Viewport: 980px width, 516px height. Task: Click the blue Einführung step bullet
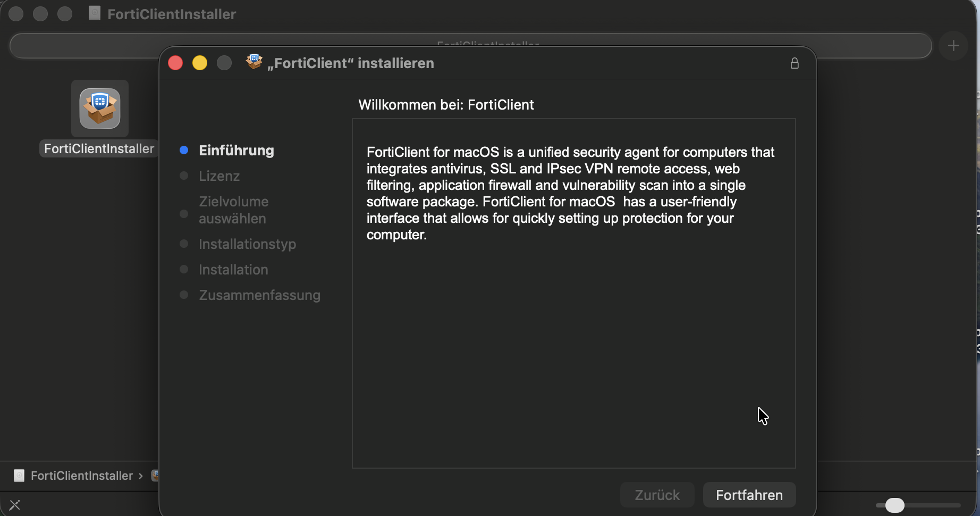coord(184,151)
